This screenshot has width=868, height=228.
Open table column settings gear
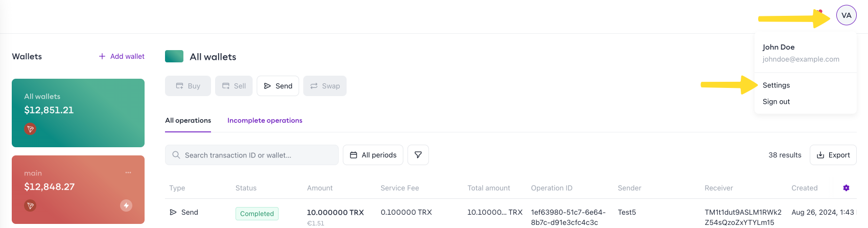(x=846, y=188)
